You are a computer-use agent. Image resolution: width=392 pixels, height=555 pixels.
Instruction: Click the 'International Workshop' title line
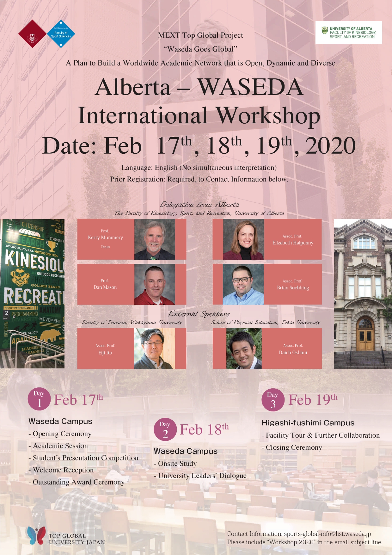199,116
